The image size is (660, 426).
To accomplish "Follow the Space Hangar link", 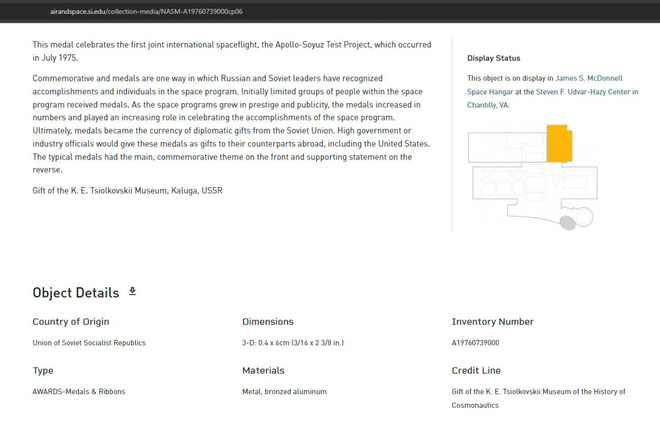I will click(490, 92).
